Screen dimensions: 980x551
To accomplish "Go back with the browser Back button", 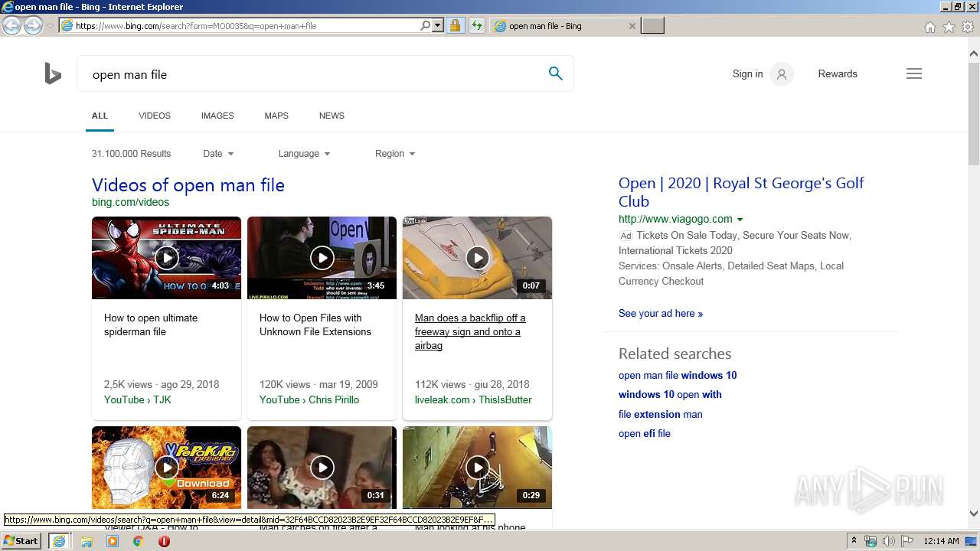I will pyautogui.click(x=11, y=25).
